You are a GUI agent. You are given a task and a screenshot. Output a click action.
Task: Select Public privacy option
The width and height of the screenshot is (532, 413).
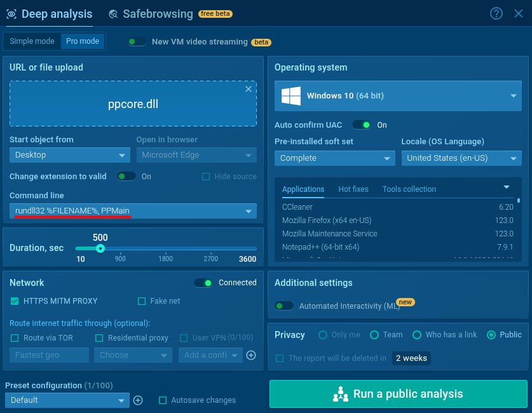(x=491, y=335)
